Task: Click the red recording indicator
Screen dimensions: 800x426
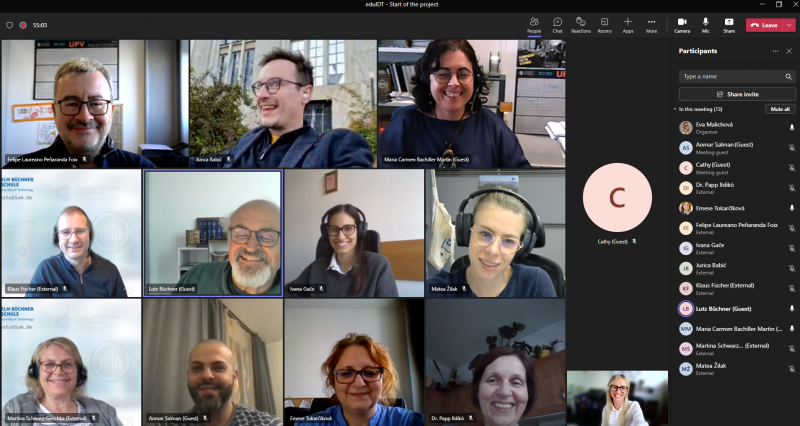Action: click(x=23, y=25)
